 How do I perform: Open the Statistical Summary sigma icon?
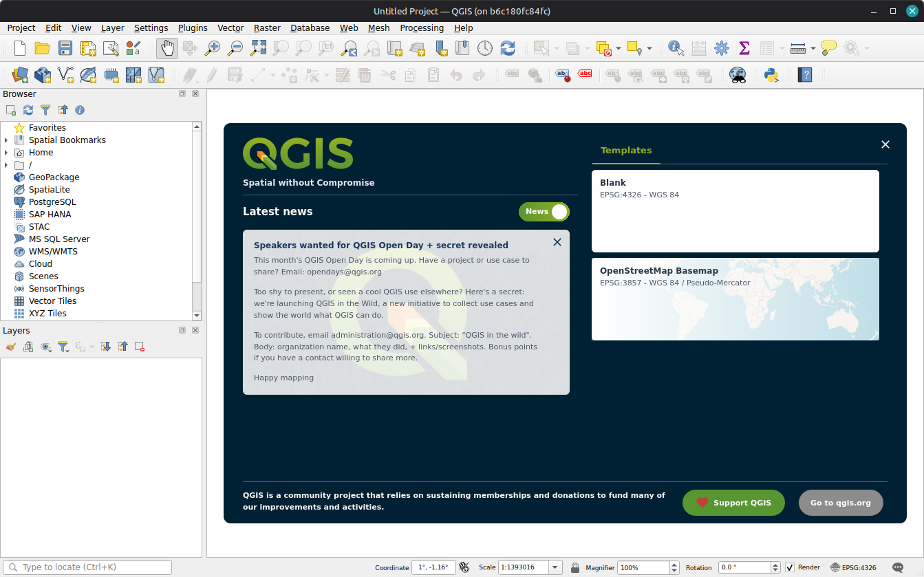coord(744,48)
